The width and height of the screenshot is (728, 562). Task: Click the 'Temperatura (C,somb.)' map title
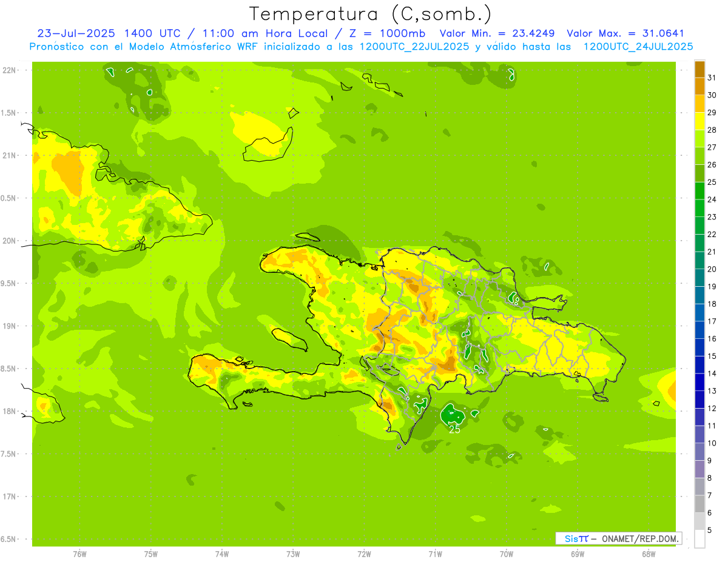[370, 14]
